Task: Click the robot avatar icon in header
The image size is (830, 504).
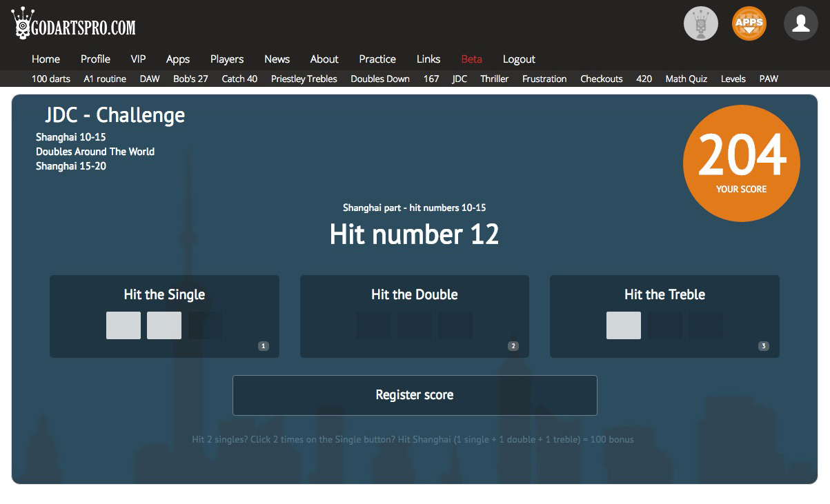Action: click(x=701, y=23)
